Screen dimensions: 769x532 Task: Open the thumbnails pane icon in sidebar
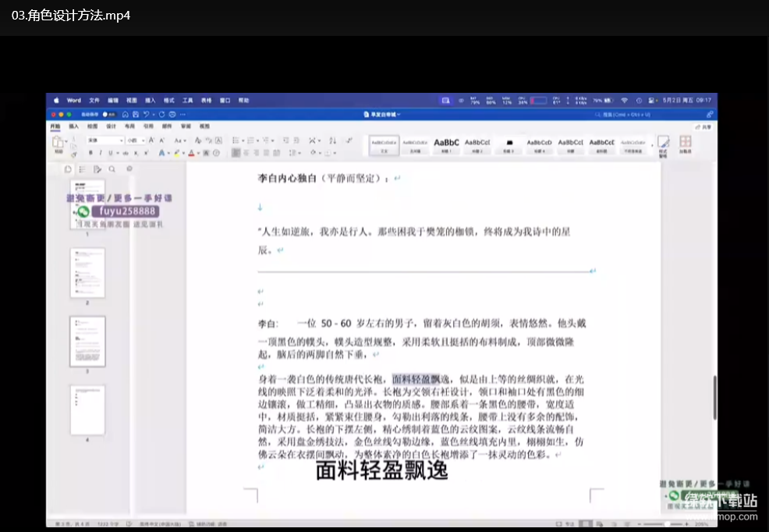tap(68, 169)
